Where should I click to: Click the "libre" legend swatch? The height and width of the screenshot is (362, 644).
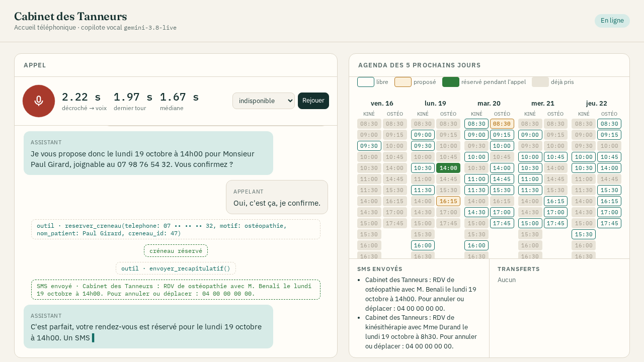tap(366, 82)
